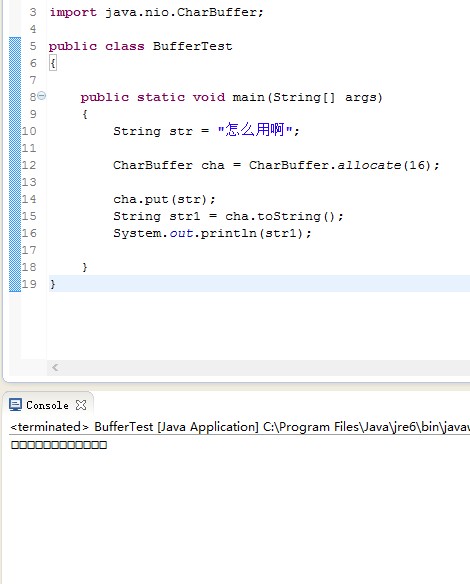Click line number 12 in the gutter
Screen dimensions: 470x584
29,165
